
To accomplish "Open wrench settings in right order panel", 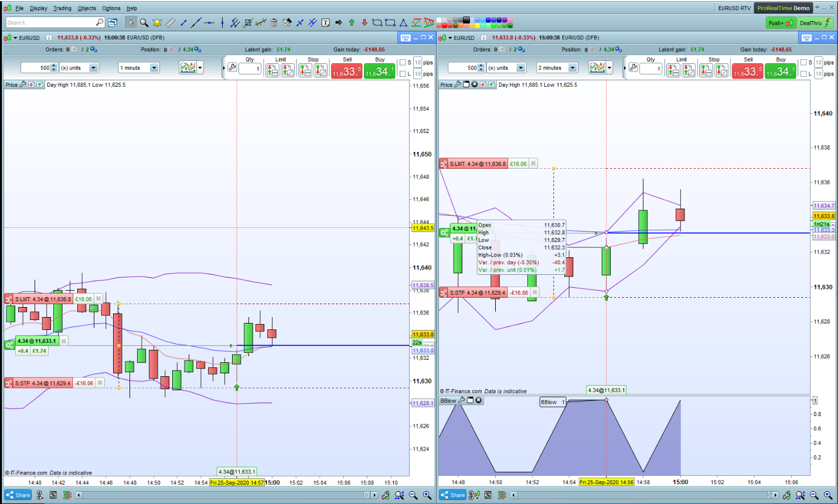I will coord(633,67).
